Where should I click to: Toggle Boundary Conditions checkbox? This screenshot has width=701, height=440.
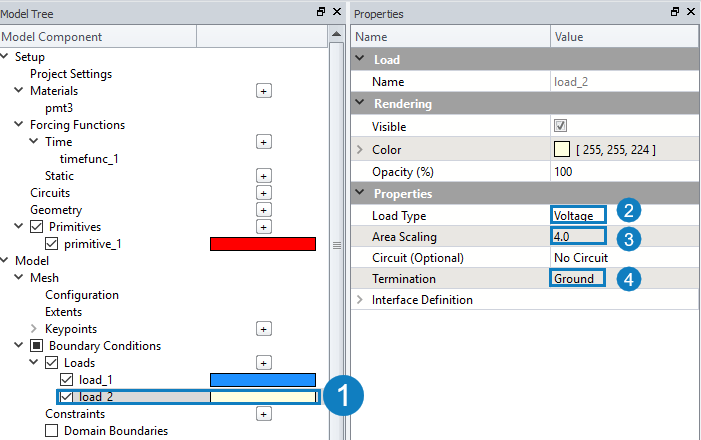pyautogui.click(x=37, y=346)
